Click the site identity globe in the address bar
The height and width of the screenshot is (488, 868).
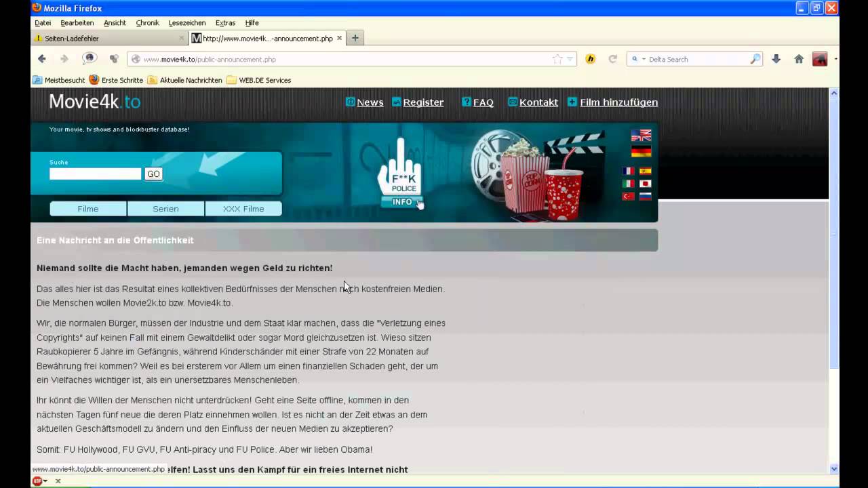pyautogui.click(x=136, y=59)
